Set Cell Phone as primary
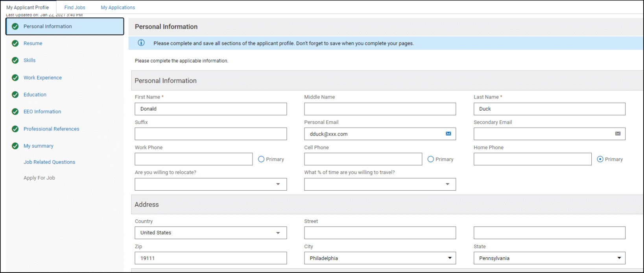The width and height of the screenshot is (644, 273). point(431,159)
